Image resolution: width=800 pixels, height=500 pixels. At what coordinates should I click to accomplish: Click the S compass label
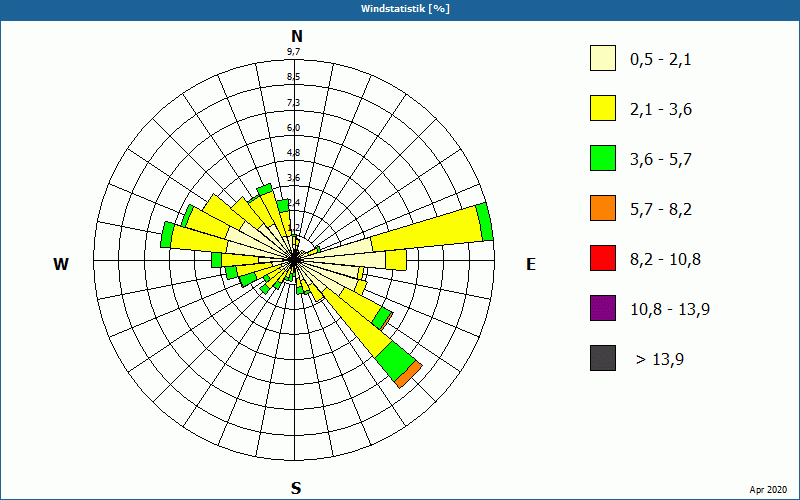point(296,488)
